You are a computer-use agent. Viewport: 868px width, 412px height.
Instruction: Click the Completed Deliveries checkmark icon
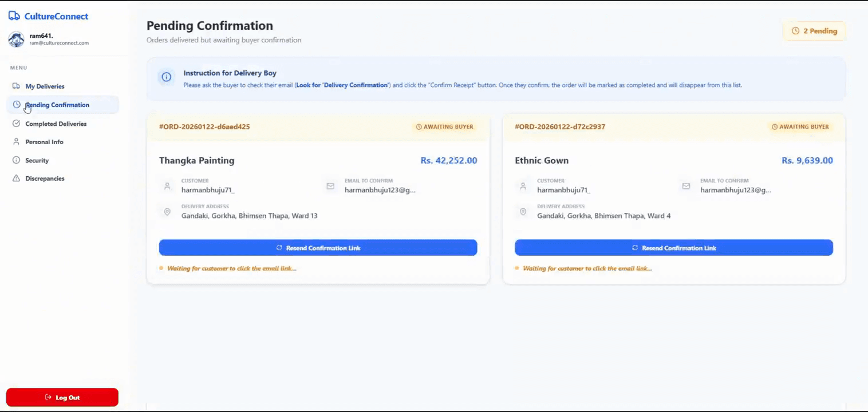pyautogui.click(x=16, y=124)
